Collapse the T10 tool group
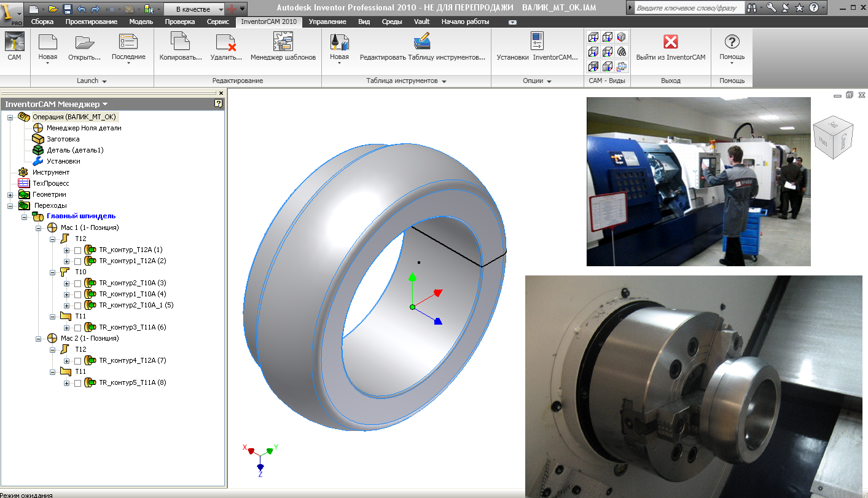 [52, 272]
